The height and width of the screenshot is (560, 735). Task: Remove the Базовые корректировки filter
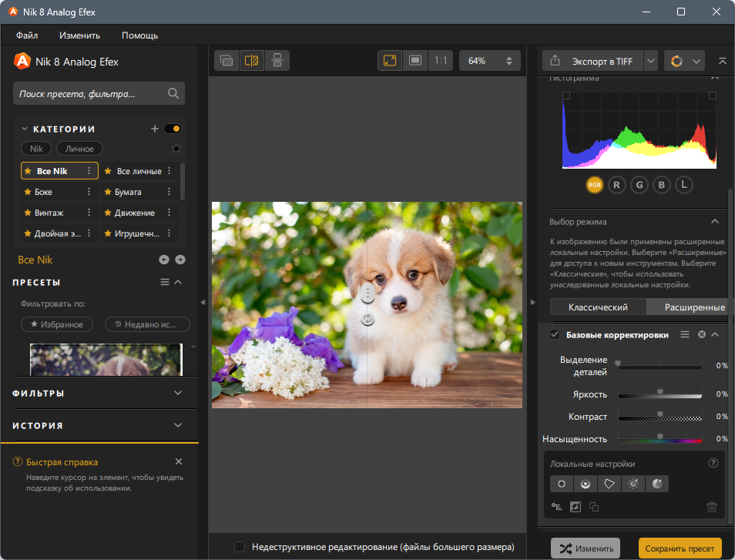(701, 334)
